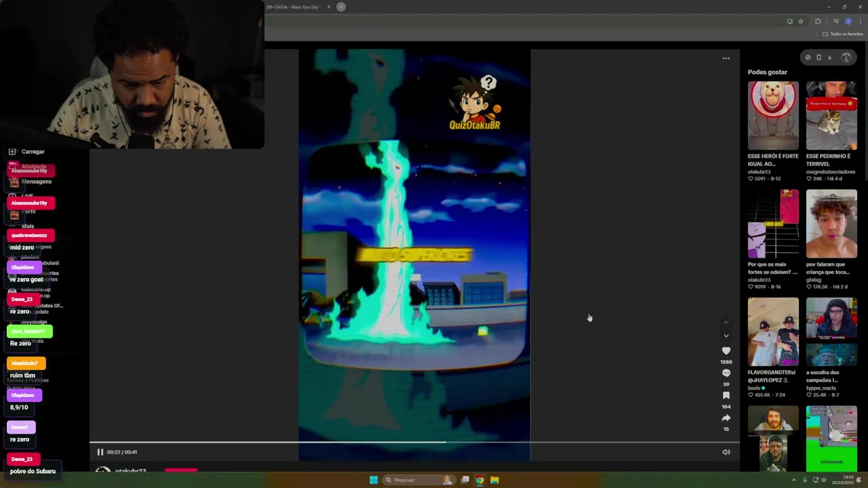
Task: Share the video with the arrow icon
Action: [726, 418]
